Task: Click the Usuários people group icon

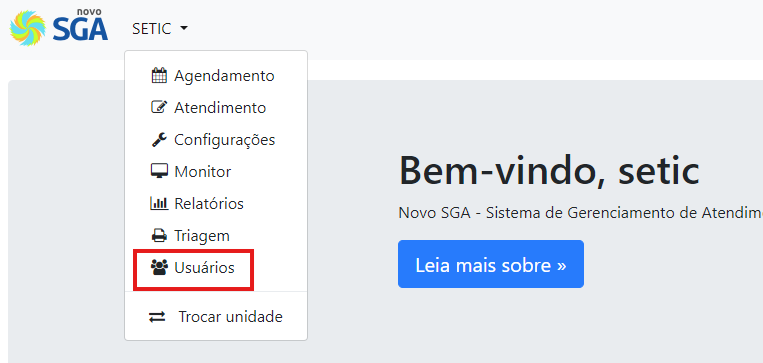Action: pyautogui.click(x=159, y=268)
